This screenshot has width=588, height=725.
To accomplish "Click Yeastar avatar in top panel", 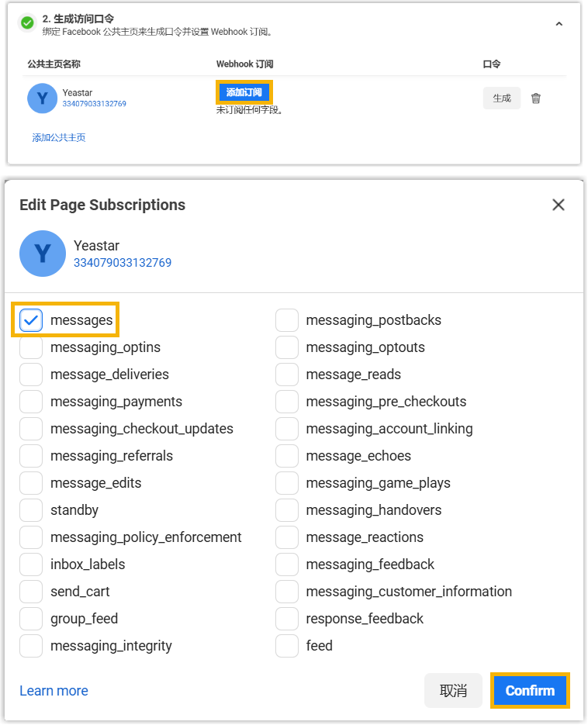I will tap(42, 98).
